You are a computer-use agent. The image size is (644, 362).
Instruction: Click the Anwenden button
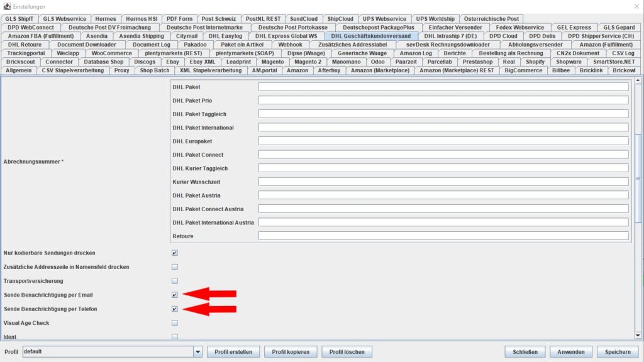coord(571,352)
